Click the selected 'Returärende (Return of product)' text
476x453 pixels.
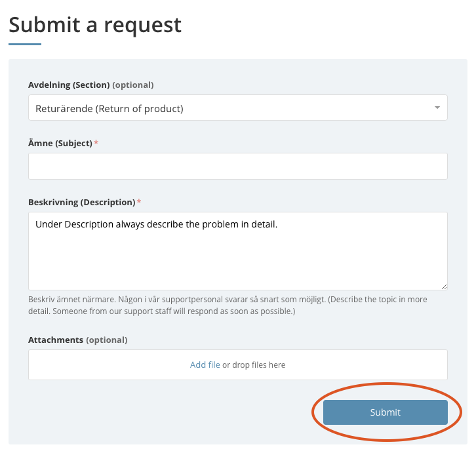[x=109, y=109]
